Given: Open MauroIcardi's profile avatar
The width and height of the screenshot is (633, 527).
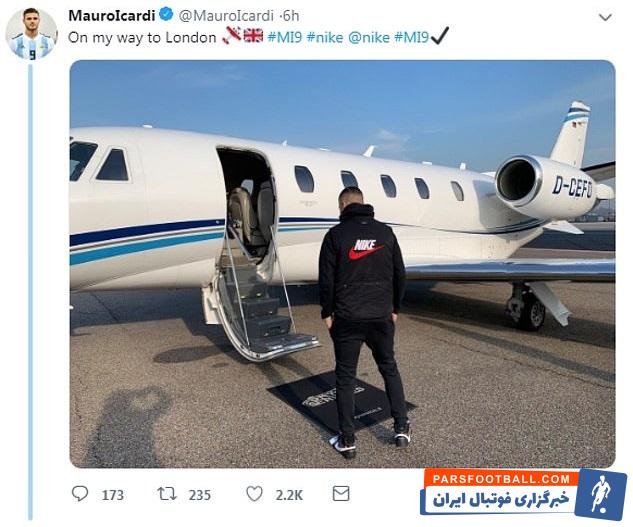Looking at the screenshot, I should (31, 34).
